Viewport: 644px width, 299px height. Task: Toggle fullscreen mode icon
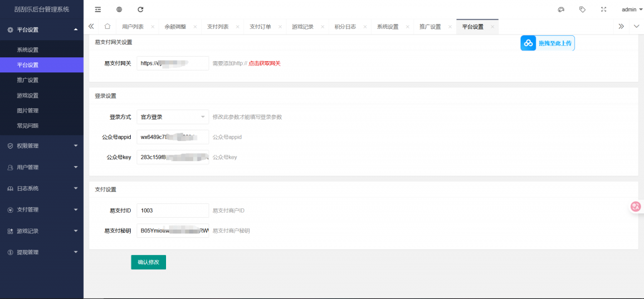(603, 9)
